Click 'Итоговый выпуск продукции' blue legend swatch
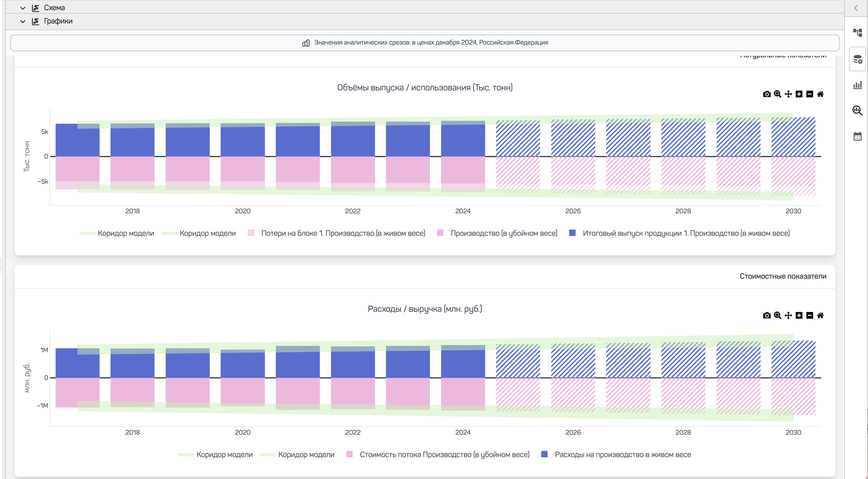868x479 pixels. 572,233
